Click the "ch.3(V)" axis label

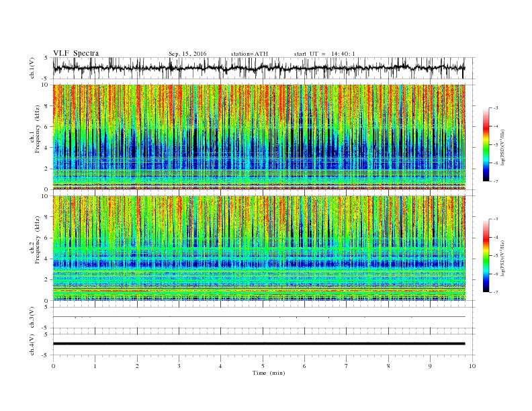(x=32, y=317)
